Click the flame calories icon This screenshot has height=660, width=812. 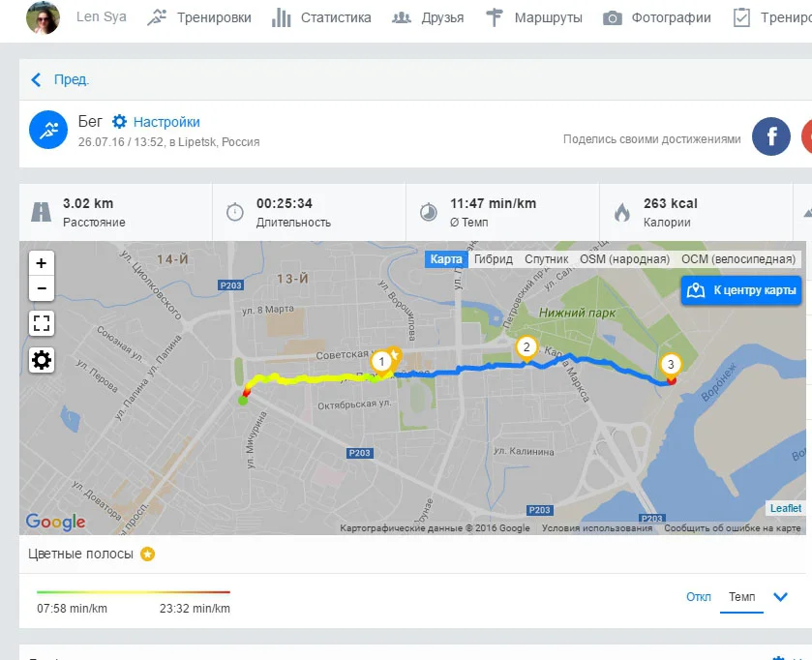coord(622,212)
